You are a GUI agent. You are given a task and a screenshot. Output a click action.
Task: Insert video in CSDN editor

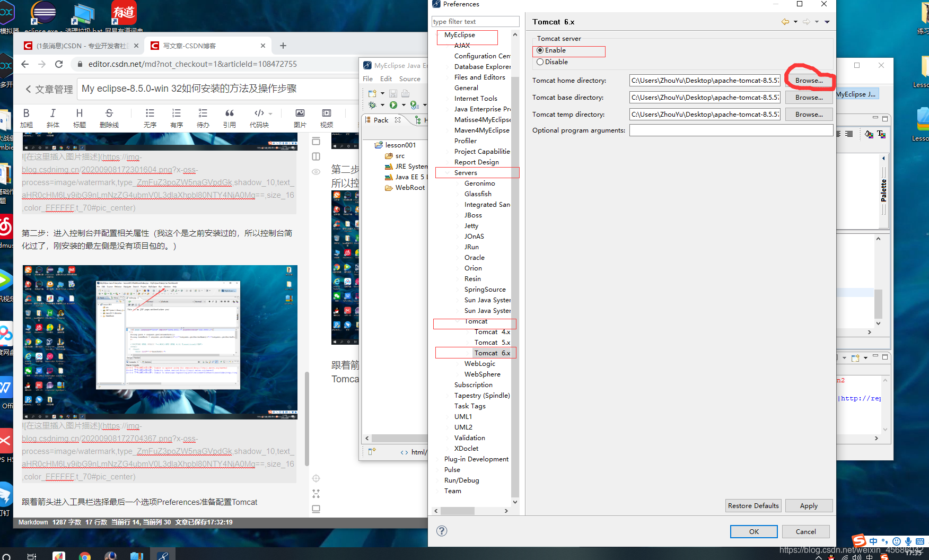point(326,118)
